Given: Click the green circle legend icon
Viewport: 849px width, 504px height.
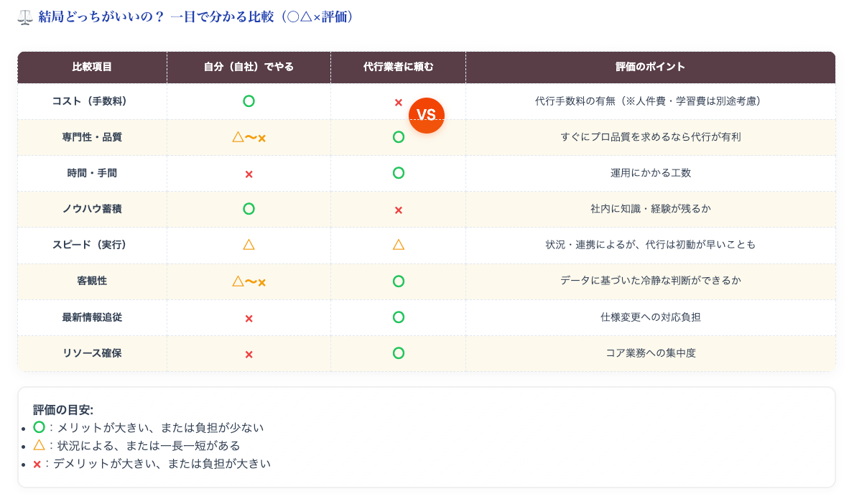Looking at the screenshot, I should 39,427.
